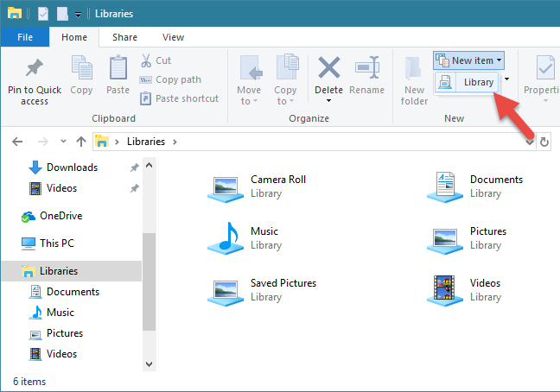This screenshot has width=560, height=392.
Task: Click the Properties checkmark icon
Action: (545, 67)
